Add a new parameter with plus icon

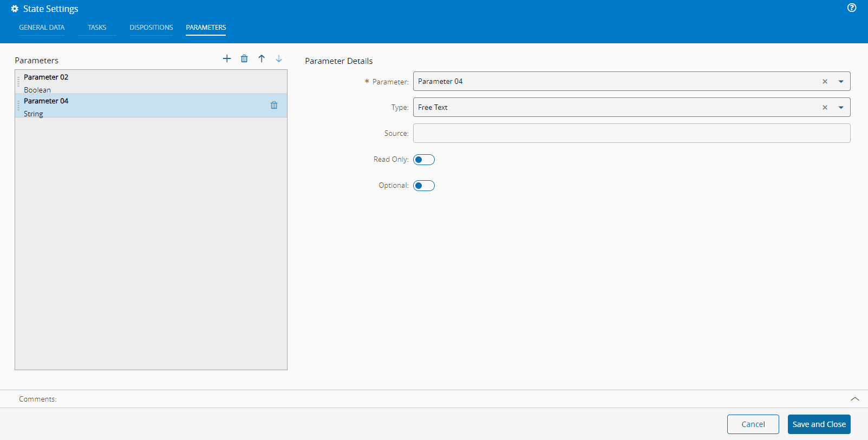227,58
